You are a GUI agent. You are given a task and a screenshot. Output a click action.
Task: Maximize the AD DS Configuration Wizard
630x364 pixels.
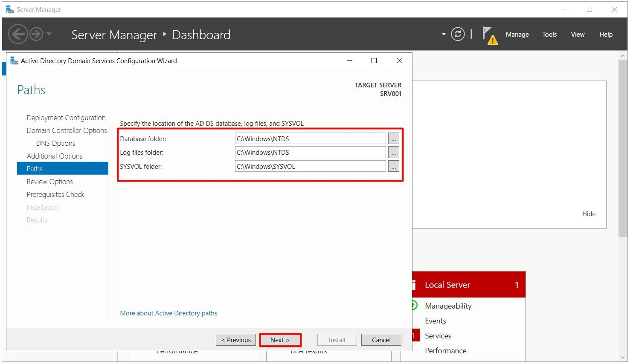point(374,61)
